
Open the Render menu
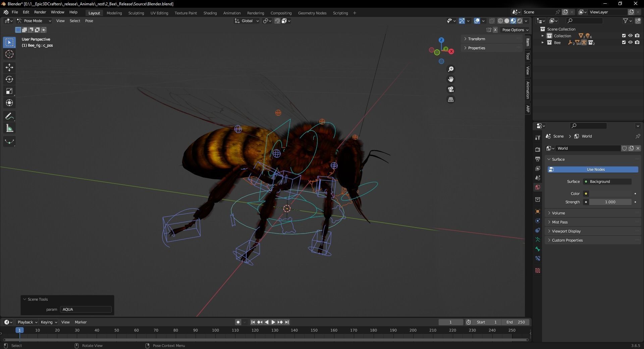(x=40, y=12)
